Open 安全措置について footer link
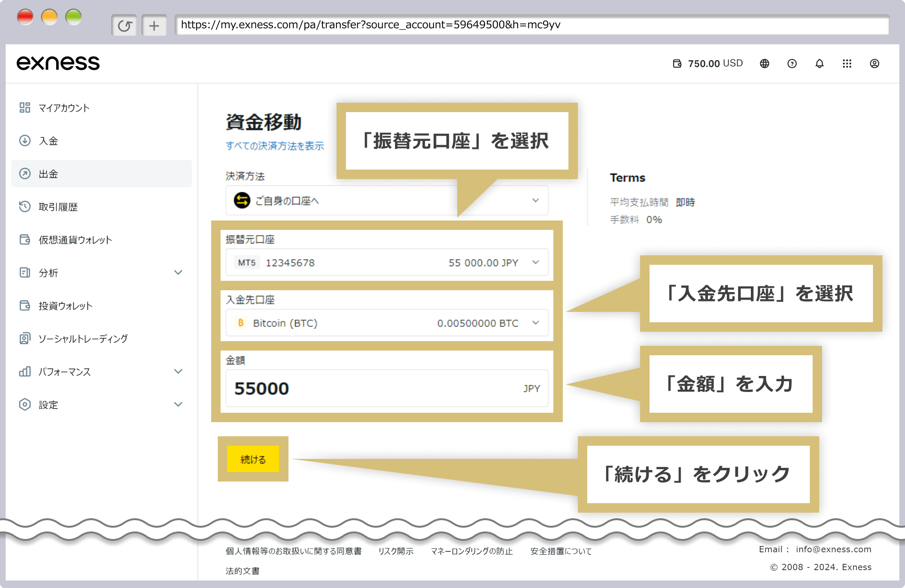Image resolution: width=905 pixels, height=588 pixels. [561, 551]
